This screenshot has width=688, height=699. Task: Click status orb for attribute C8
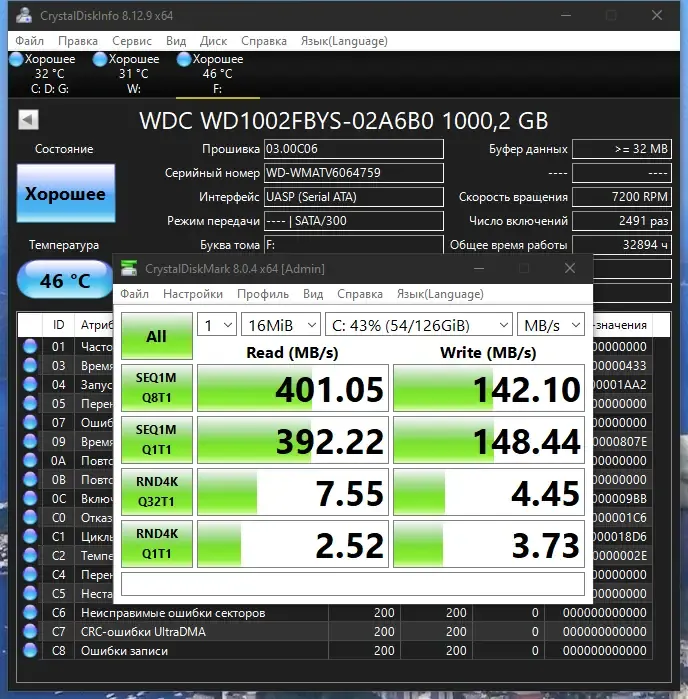[30, 650]
